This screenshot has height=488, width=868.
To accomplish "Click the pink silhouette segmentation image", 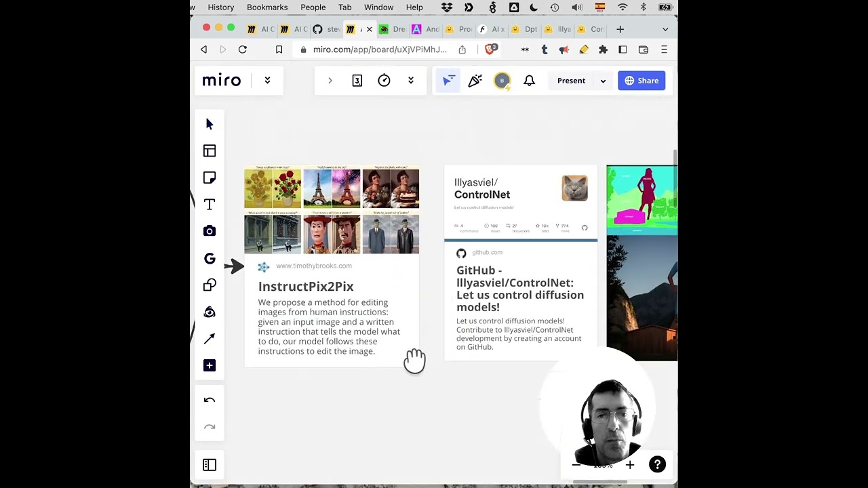I will coord(642,200).
